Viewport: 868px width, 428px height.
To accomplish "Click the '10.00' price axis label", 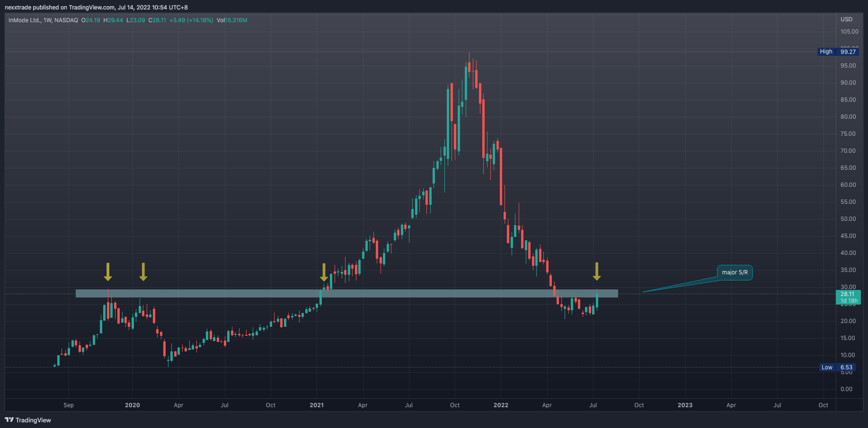I will coord(848,355).
